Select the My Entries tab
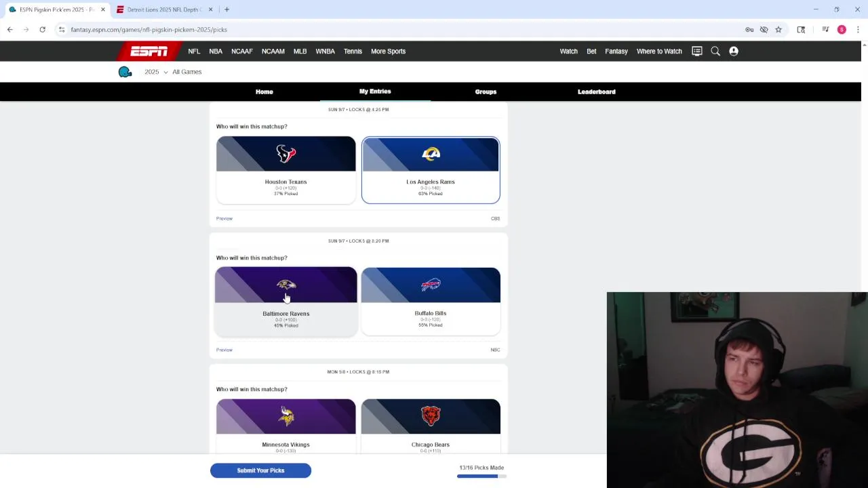Screen dimensions: 868x488 [375, 91]
